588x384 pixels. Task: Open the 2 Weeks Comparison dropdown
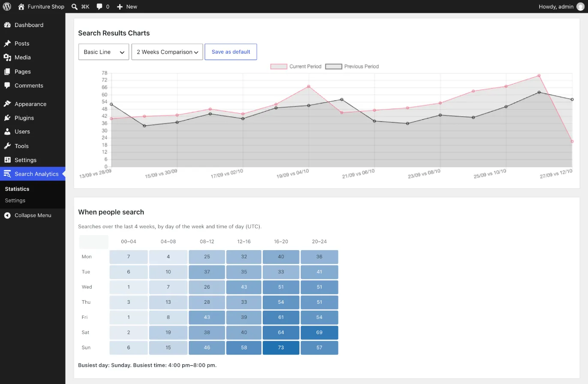[x=167, y=52]
